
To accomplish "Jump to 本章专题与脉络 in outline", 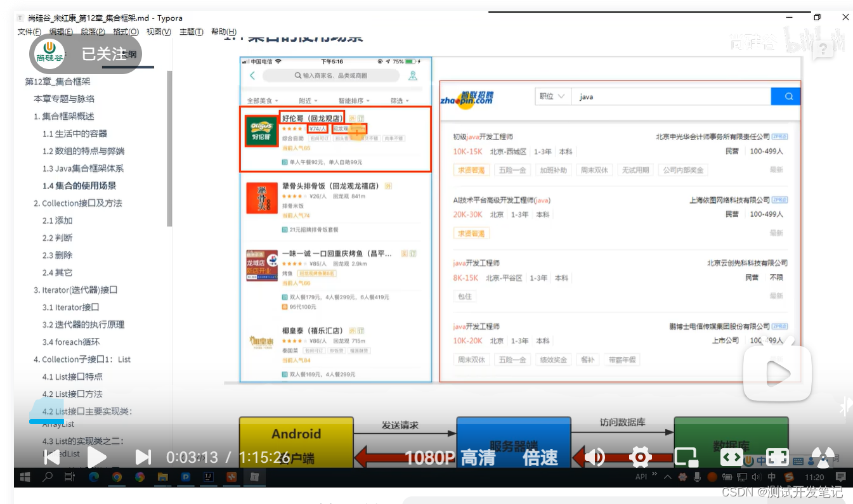I will pos(64,99).
